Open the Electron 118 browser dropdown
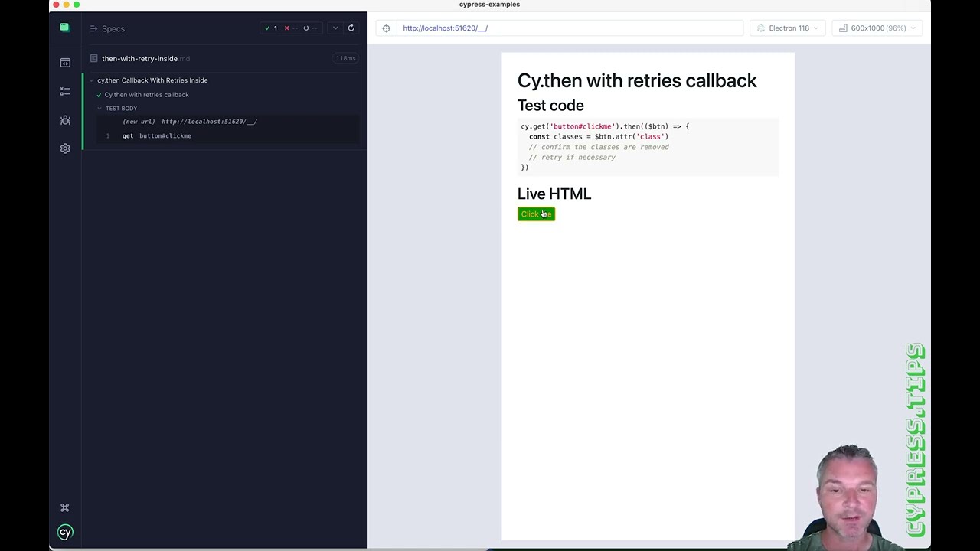980x551 pixels. click(x=789, y=28)
